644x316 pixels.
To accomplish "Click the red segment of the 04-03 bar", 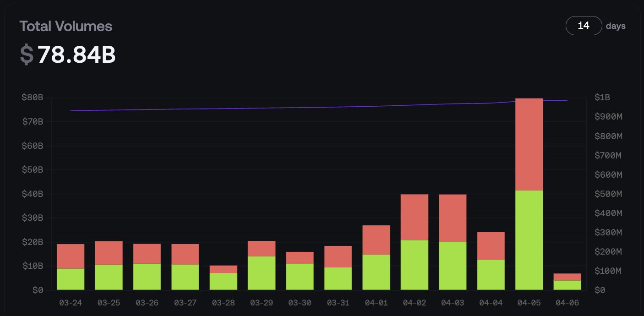I will point(453,218).
